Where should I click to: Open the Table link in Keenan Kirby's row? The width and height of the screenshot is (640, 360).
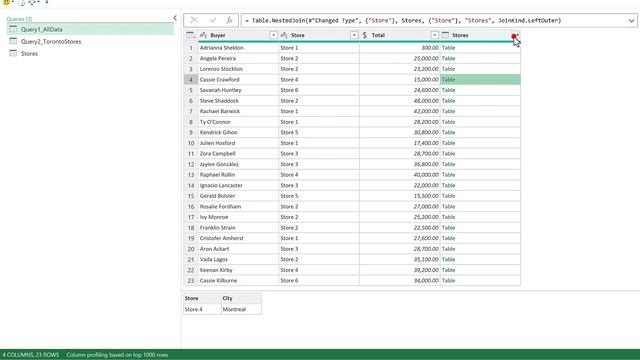[x=448, y=270]
